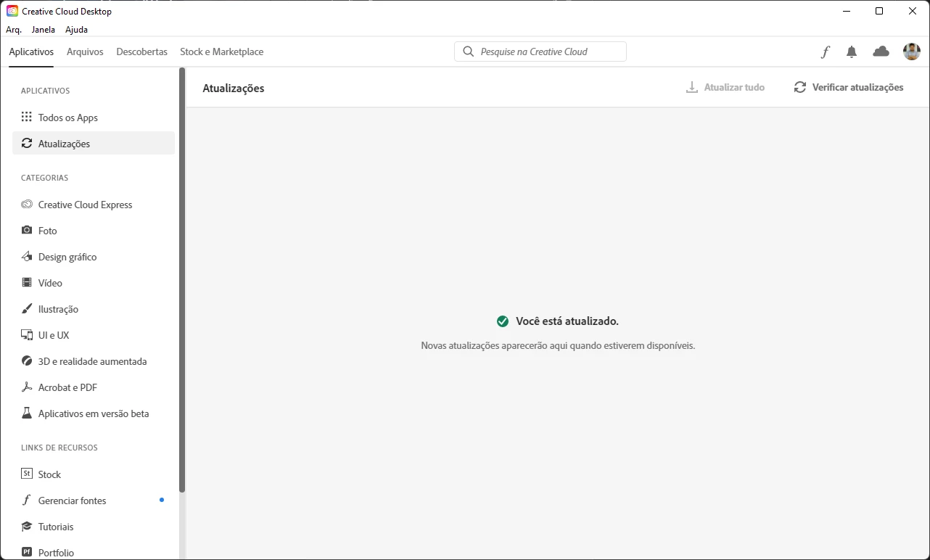Minimize the Creative Cloud Desktop window
This screenshot has width=930, height=560.
click(x=846, y=11)
